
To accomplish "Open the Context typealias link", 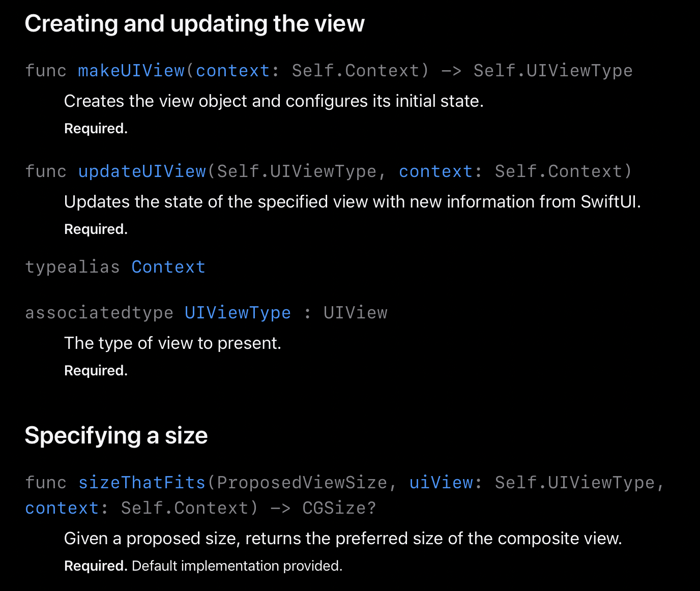I will pos(168,267).
